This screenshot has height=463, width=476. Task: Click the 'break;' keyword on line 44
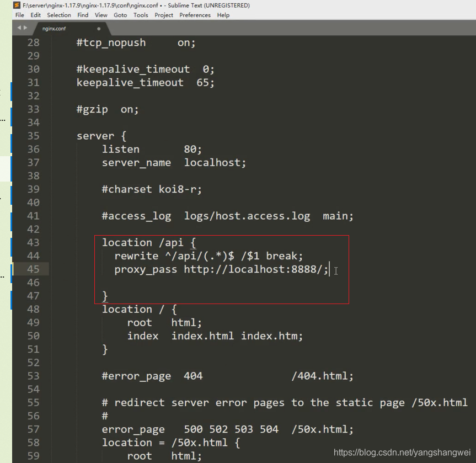285,256
